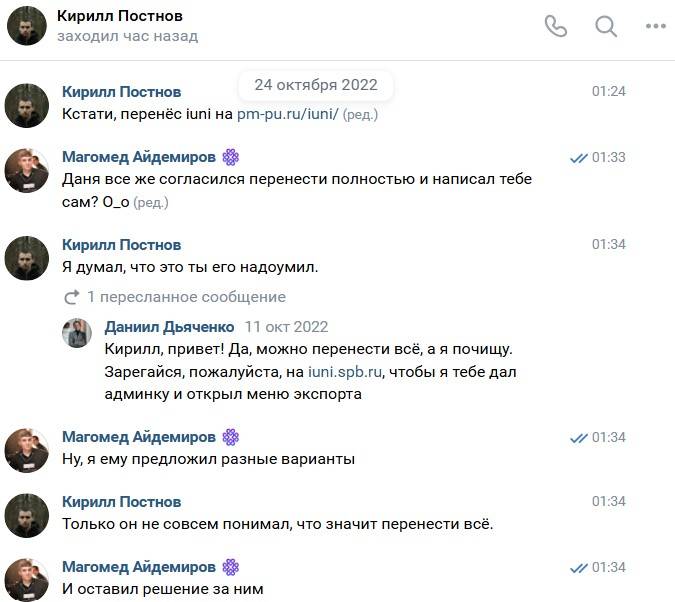The image size is (675, 602).
Task: Open the chat search magnifier
Action: point(606,26)
